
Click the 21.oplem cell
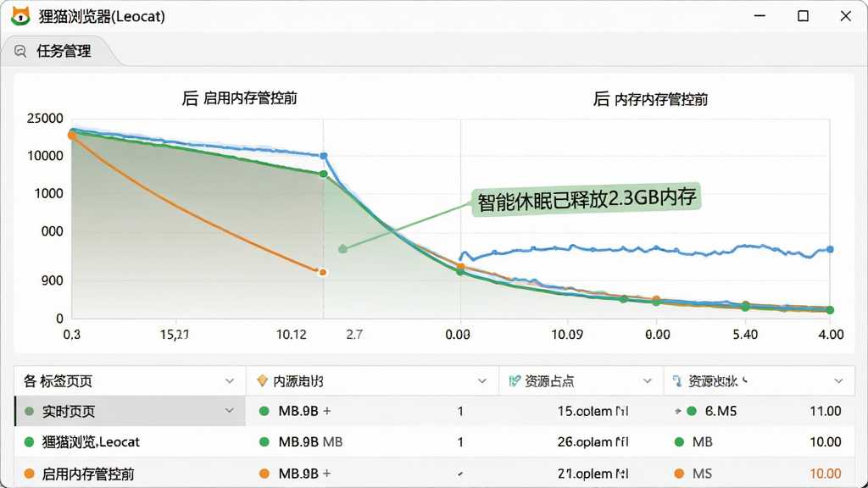(x=593, y=474)
